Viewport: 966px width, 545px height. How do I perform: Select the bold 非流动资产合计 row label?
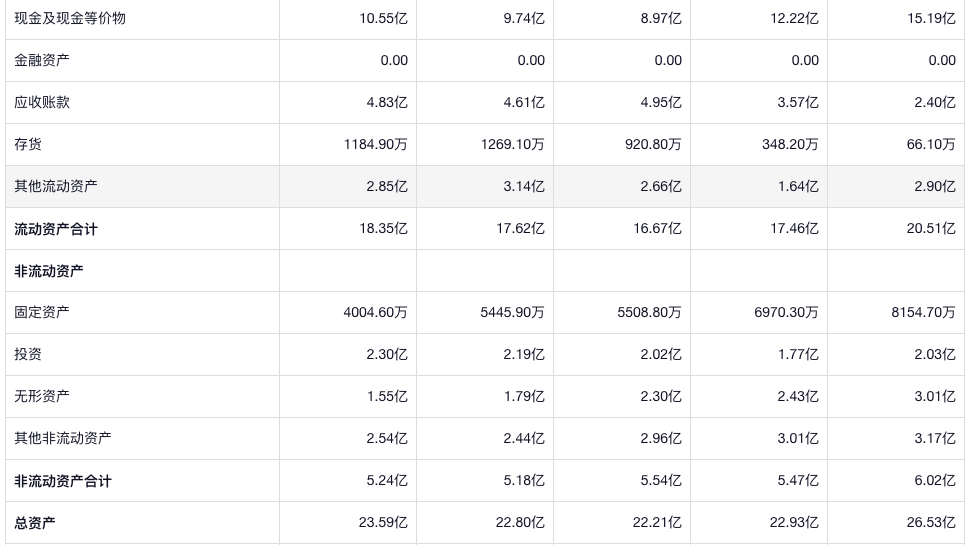pyautogui.click(x=63, y=481)
